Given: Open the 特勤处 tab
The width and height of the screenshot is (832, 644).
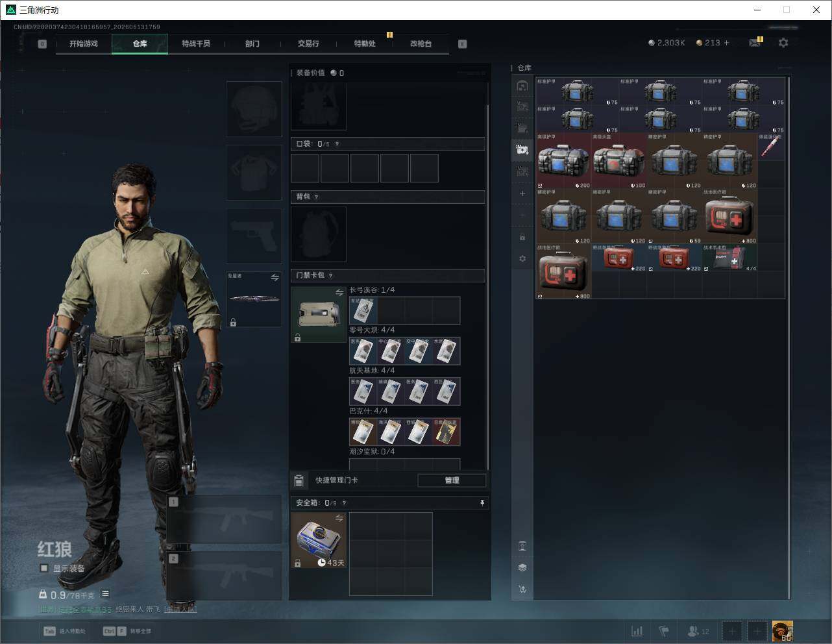Looking at the screenshot, I should (x=365, y=43).
